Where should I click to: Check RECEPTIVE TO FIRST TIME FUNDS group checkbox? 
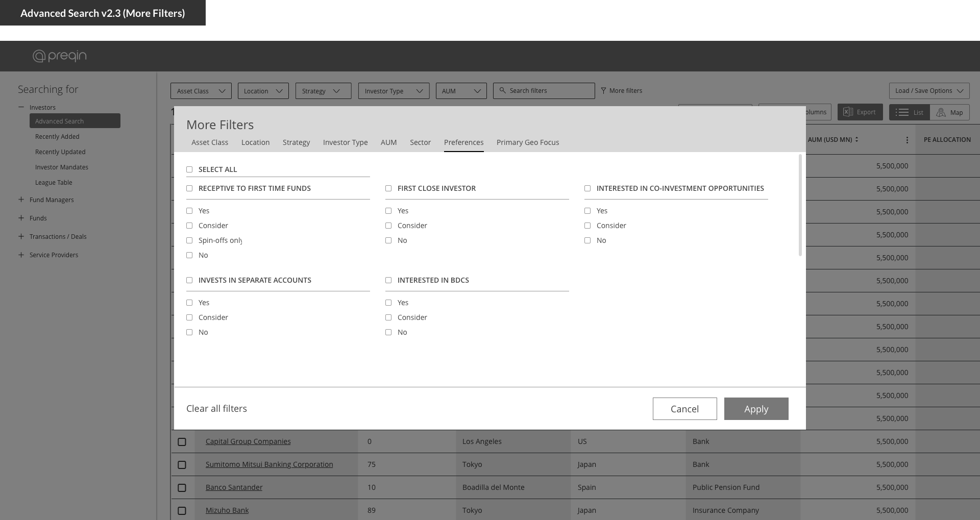click(x=189, y=188)
